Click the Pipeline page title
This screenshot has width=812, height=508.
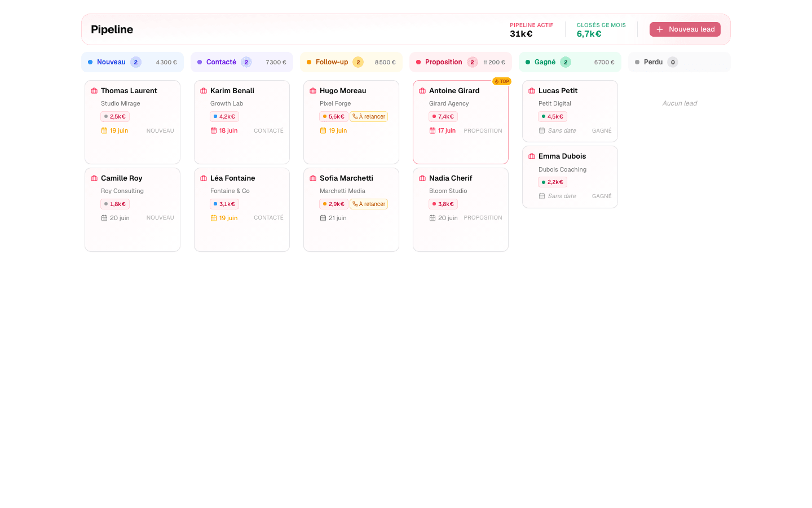pos(112,29)
